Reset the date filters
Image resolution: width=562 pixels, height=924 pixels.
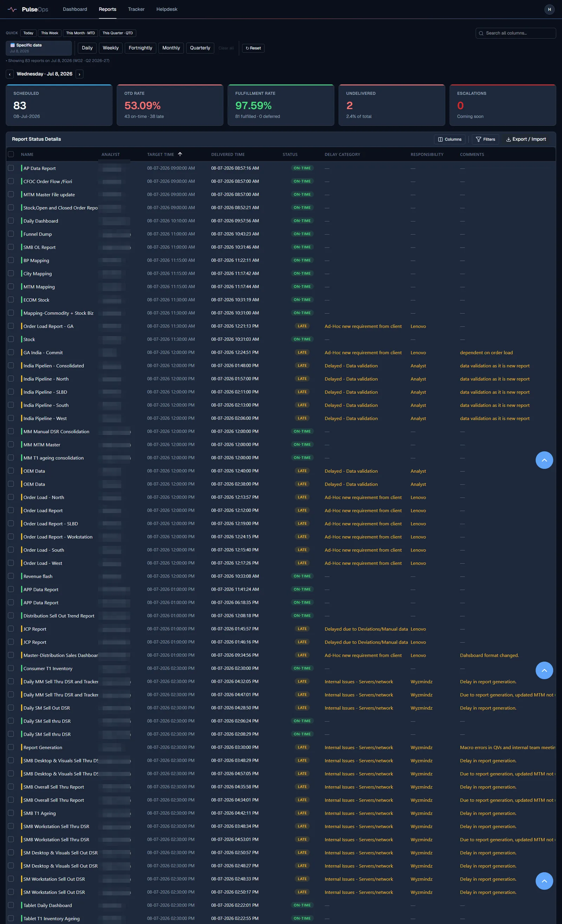pyautogui.click(x=253, y=48)
